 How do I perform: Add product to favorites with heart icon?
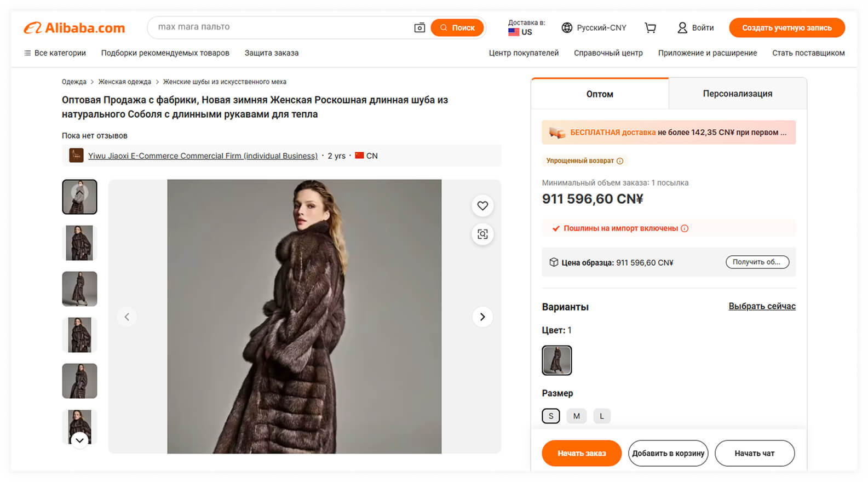point(482,206)
